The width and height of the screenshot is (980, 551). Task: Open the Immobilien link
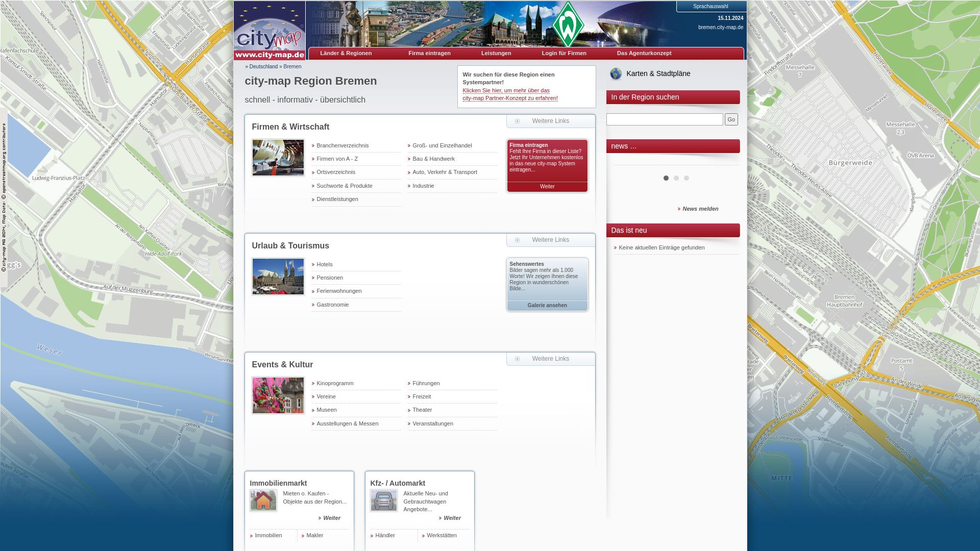click(x=268, y=535)
